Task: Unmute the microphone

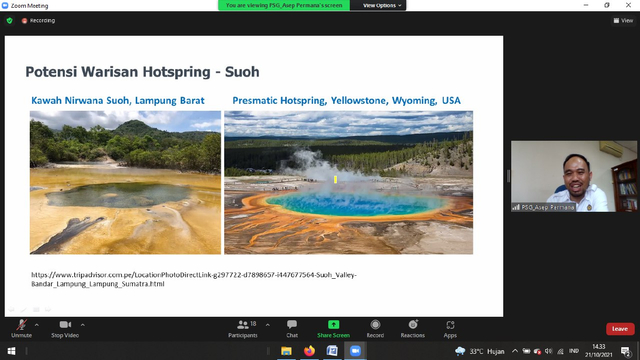Action: point(21,329)
